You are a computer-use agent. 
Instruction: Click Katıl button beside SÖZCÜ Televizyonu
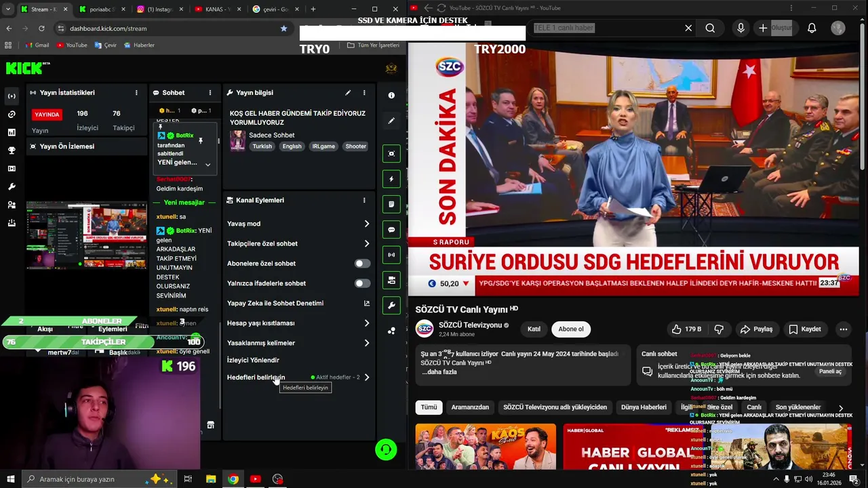[x=534, y=329]
